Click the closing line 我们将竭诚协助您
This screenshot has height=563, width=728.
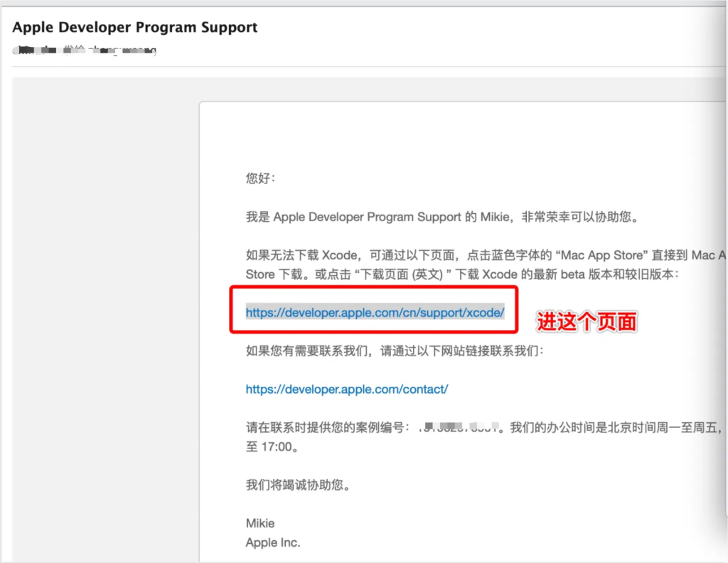coord(298,485)
